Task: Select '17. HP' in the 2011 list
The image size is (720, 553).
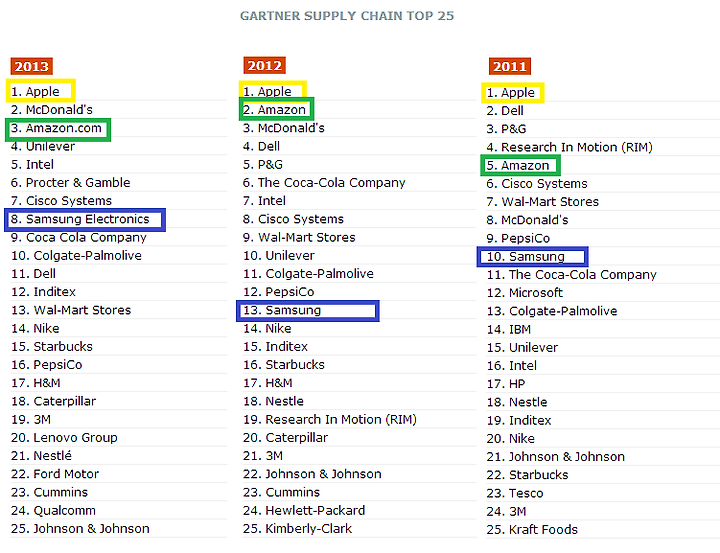Action: [x=506, y=384]
